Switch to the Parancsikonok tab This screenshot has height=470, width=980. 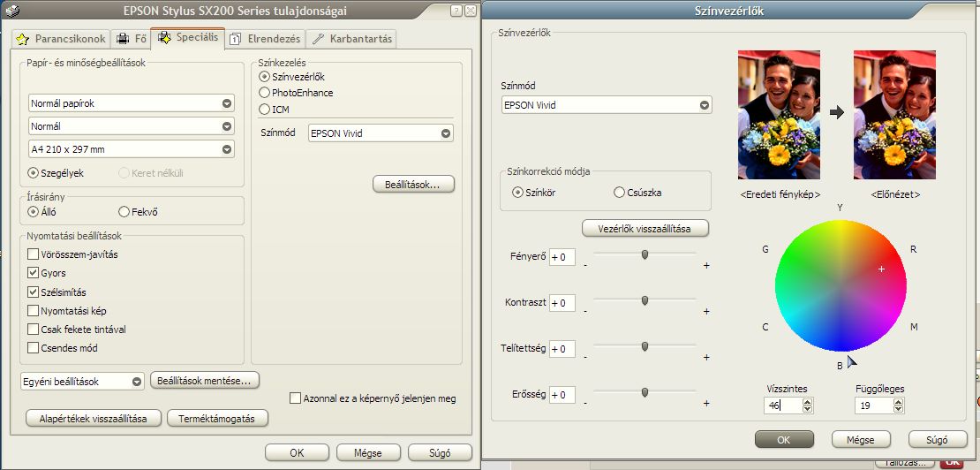coord(61,39)
